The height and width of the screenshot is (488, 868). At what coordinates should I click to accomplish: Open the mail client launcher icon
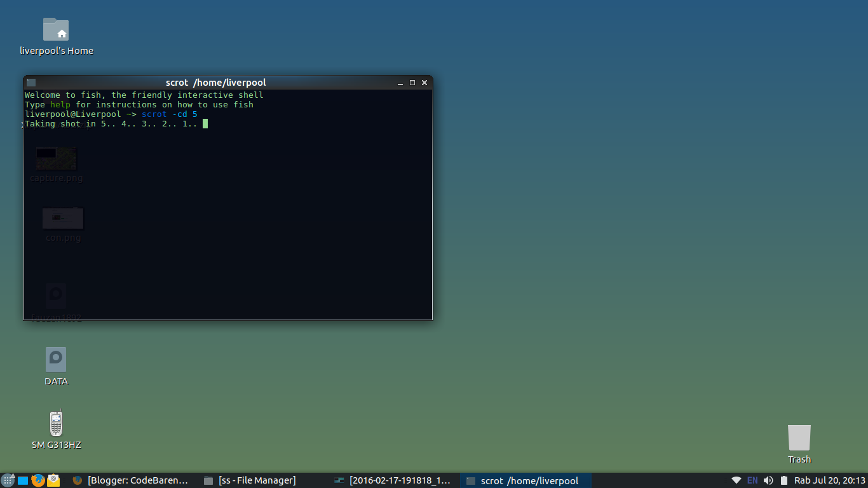[x=53, y=480]
